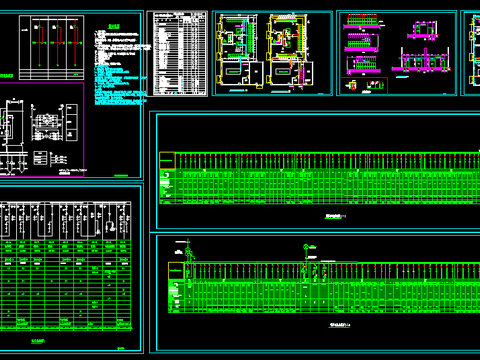Click the yellow box beside lower green schematic
Screen dimensions: 480x360
point(176,271)
